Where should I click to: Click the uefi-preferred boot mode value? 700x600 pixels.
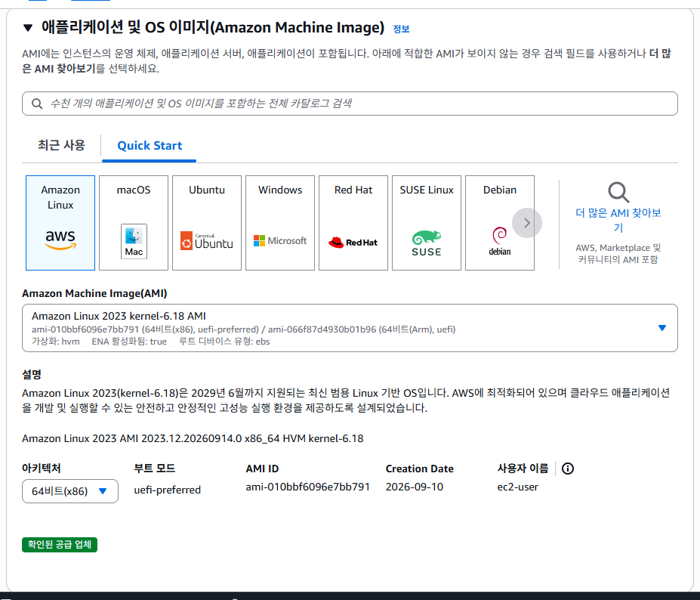tap(168, 490)
